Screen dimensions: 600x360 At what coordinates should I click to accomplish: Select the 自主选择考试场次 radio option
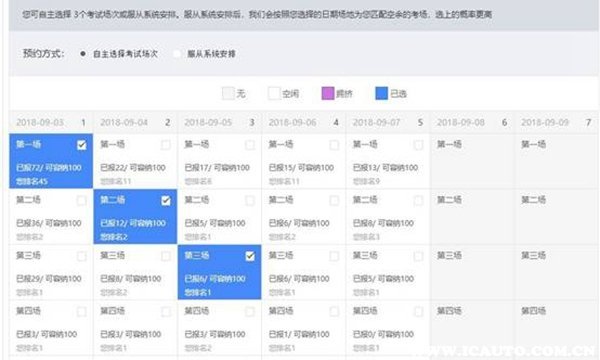tap(83, 54)
